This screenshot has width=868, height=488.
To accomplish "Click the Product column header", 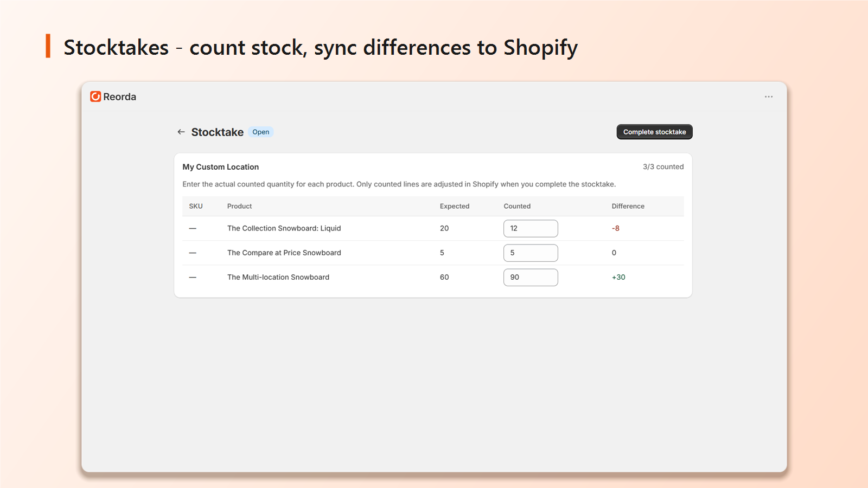I will click(x=239, y=206).
